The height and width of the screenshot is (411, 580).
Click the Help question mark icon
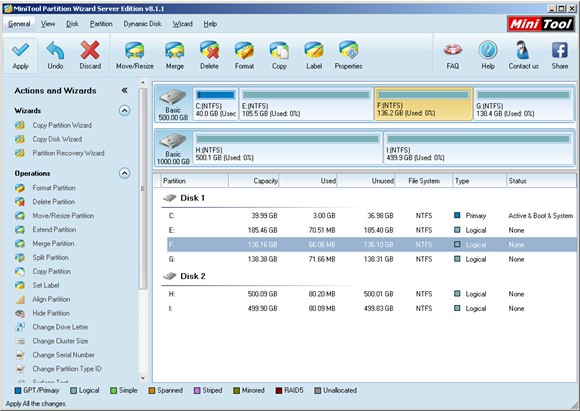tap(488, 50)
